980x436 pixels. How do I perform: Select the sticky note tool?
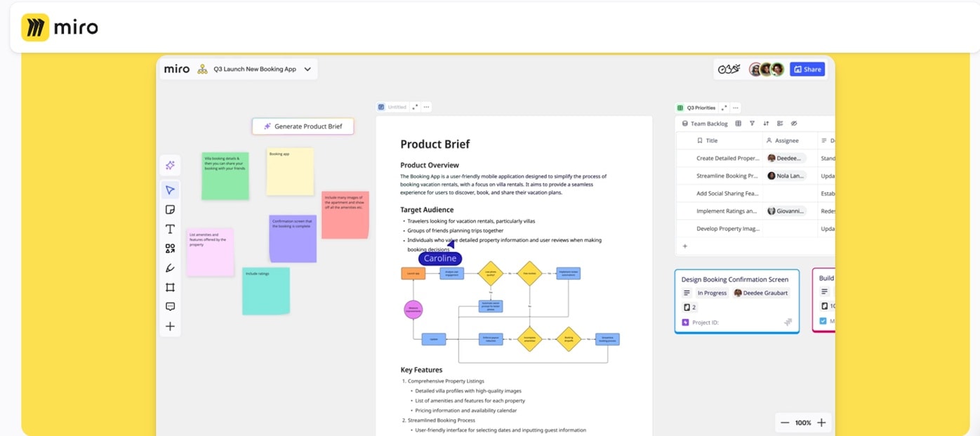coord(170,209)
